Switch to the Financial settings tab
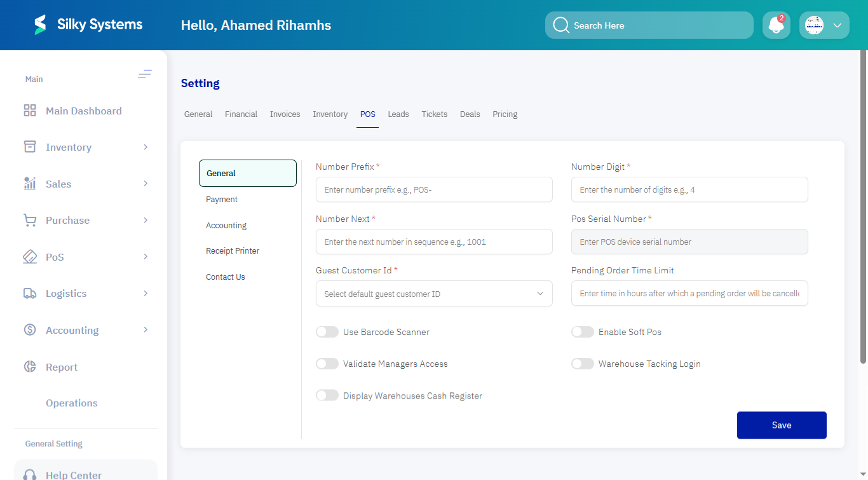Screen dimensions: 868x480 [241, 114]
